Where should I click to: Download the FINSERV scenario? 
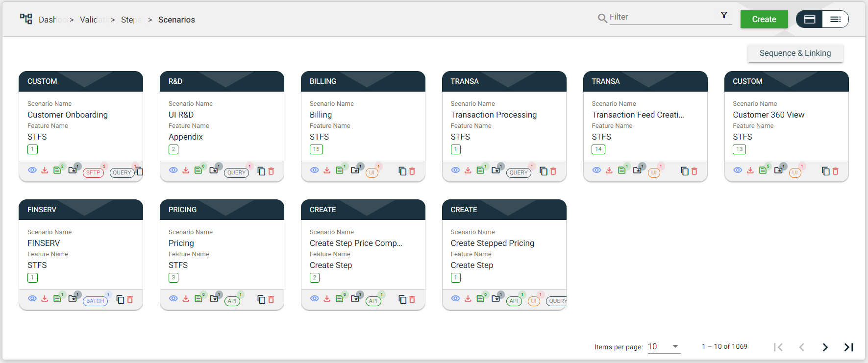point(45,299)
